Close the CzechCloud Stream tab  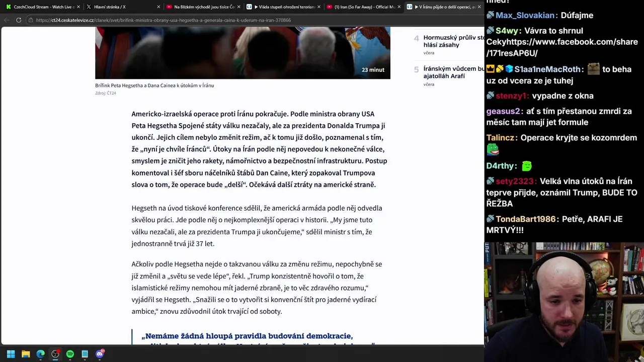pos(78,7)
